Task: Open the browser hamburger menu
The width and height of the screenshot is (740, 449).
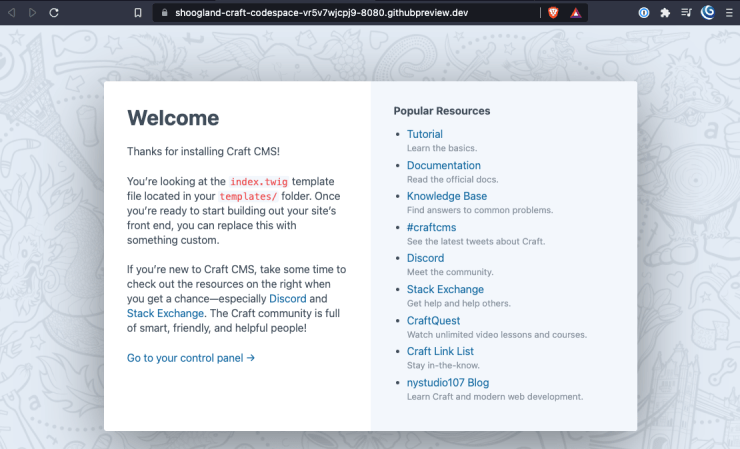Action: [x=729, y=13]
